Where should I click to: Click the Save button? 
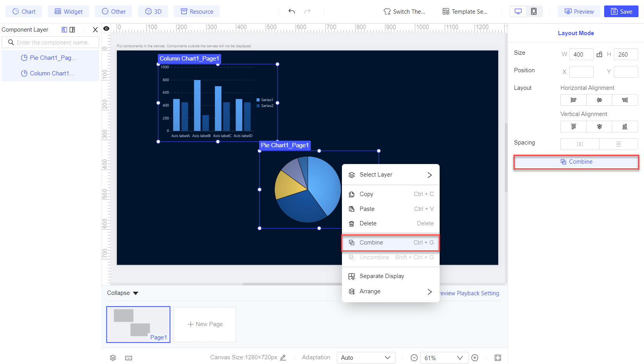coord(621,11)
